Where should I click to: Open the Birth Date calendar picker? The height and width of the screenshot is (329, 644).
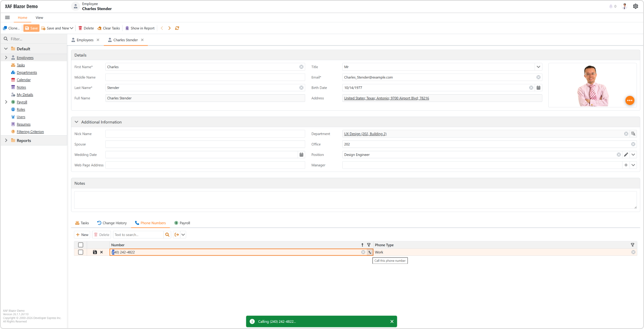coord(538,88)
